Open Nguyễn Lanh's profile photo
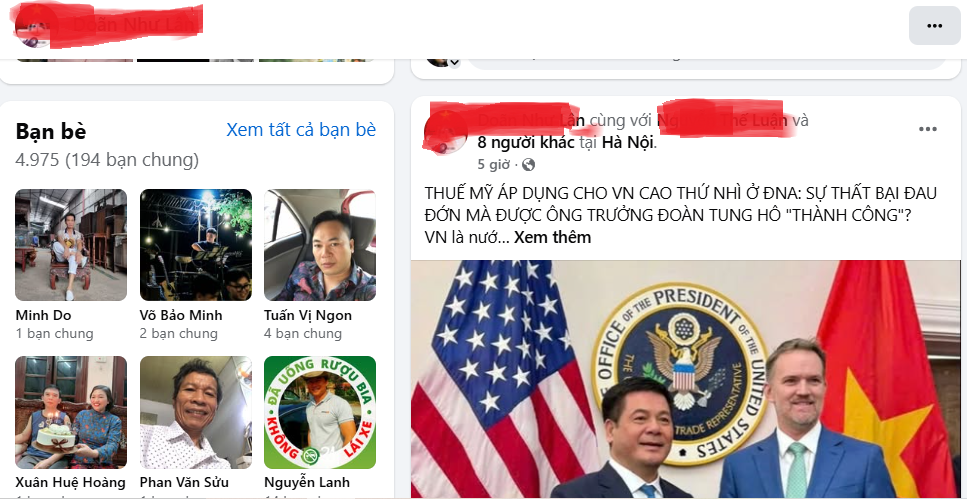The height and width of the screenshot is (499, 967). pos(319,412)
